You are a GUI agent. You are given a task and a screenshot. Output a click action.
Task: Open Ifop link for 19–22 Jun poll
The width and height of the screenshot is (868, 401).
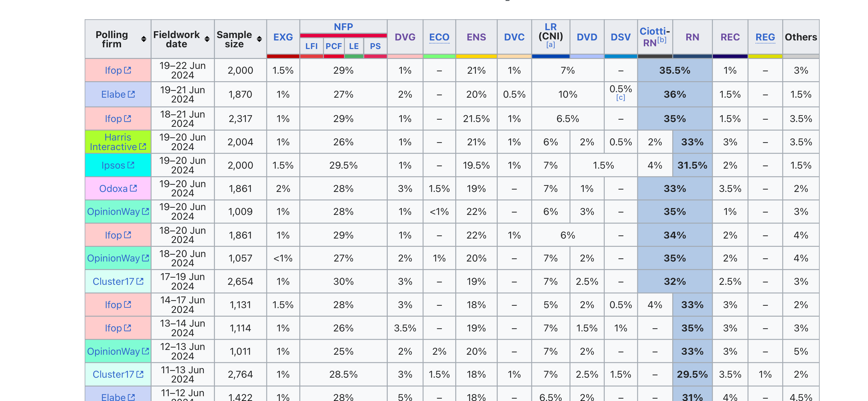pos(113,70)
